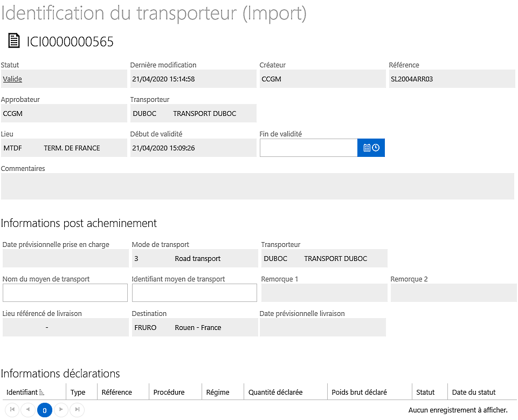
Task: Sort declarations by Identifiant sort icon
Action: [x=42, y=393]
